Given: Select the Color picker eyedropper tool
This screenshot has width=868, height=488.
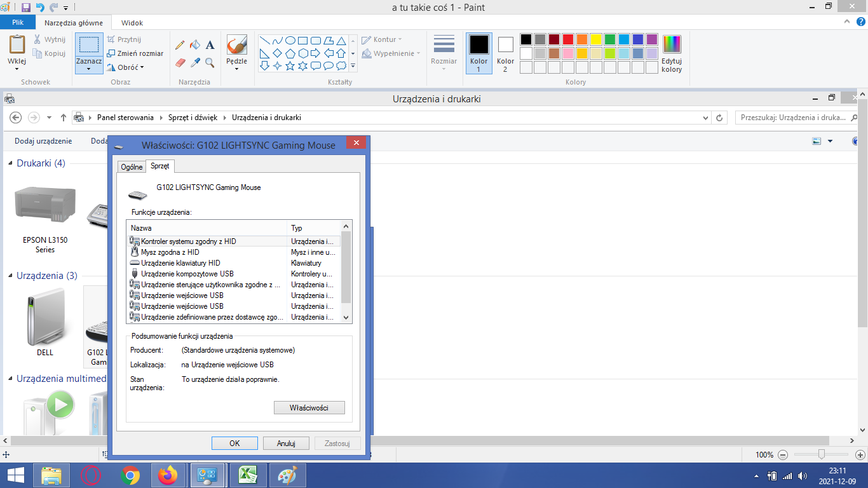Looking at the screenshot, I should click(195, 63).
